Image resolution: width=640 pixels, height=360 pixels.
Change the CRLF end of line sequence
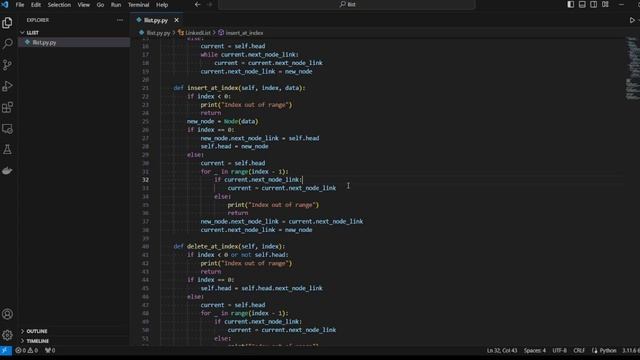(579, 350)
